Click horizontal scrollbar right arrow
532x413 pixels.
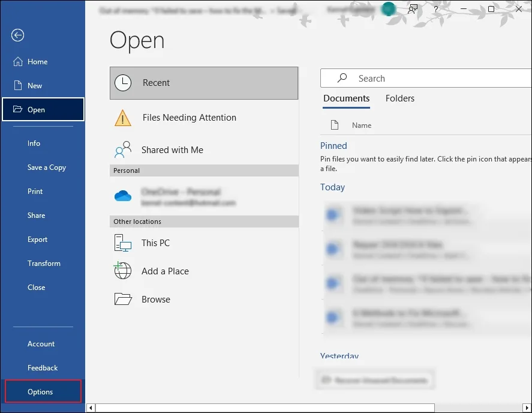pos(527,408)
